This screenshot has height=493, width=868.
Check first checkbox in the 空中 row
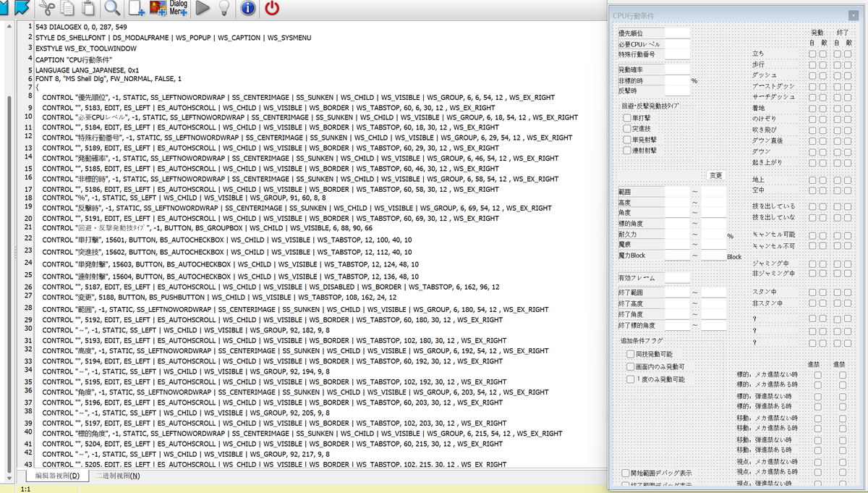(813, 190)
